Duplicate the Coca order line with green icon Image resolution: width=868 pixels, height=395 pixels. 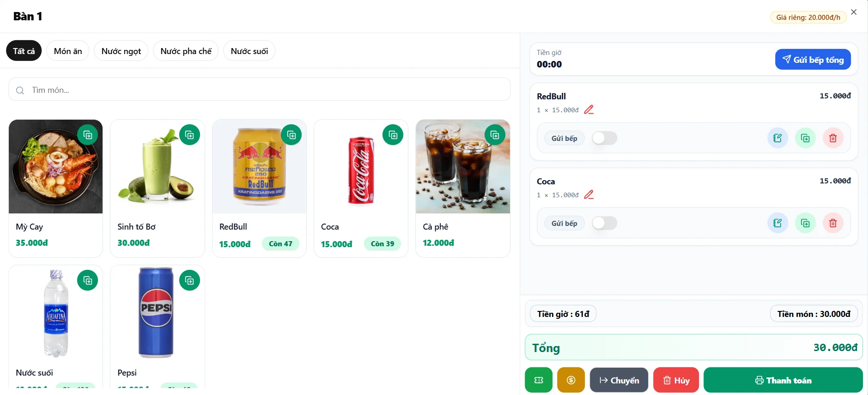coord(805,223)
